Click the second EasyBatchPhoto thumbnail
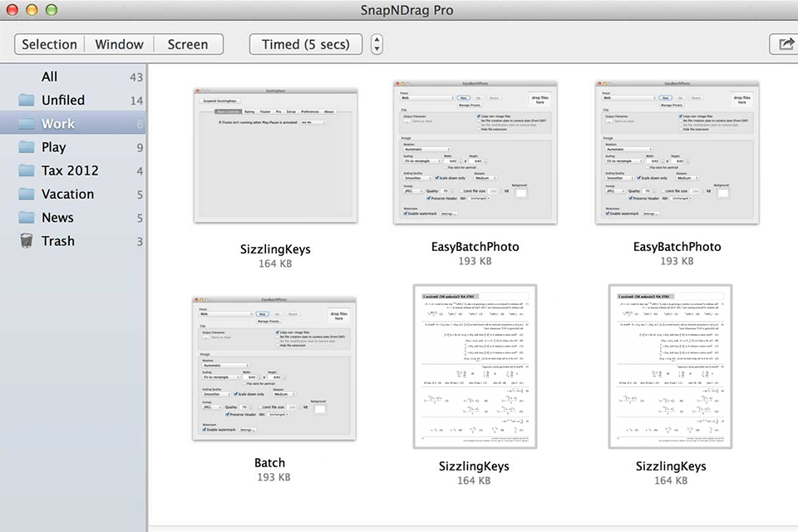 coord(677,151)
